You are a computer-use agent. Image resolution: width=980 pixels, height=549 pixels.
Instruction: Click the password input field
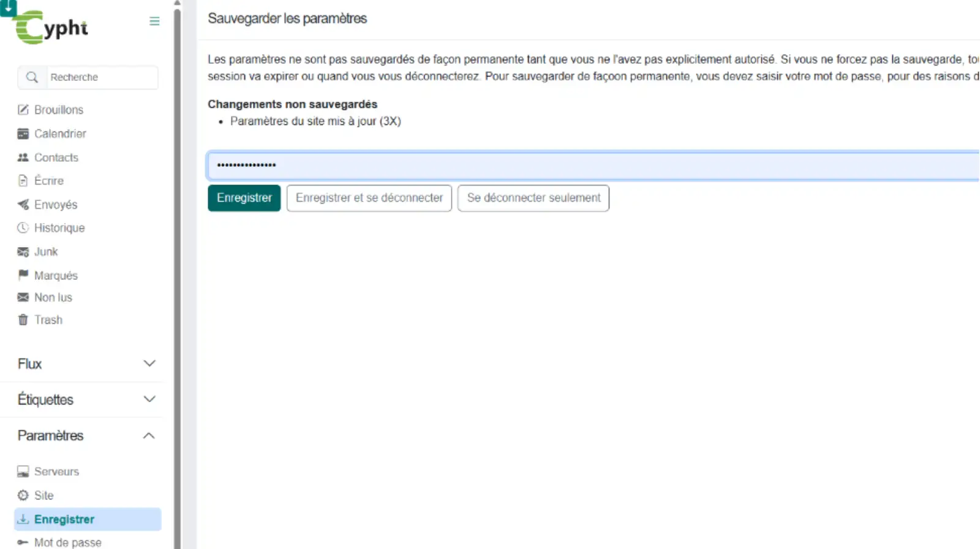coord(588,165)
